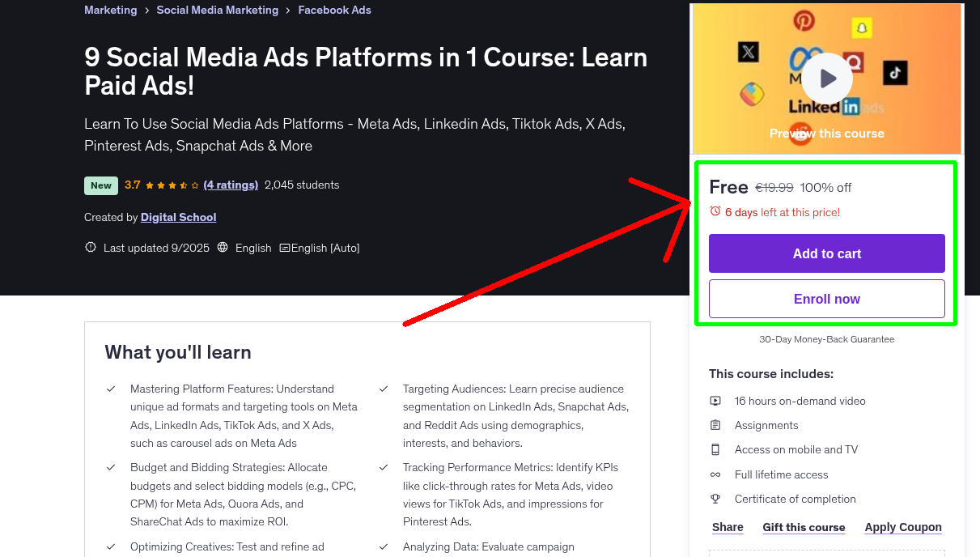Click the assignments icon in course includes
The width and height of the screenshot is (980, 557).
(715, 425)
